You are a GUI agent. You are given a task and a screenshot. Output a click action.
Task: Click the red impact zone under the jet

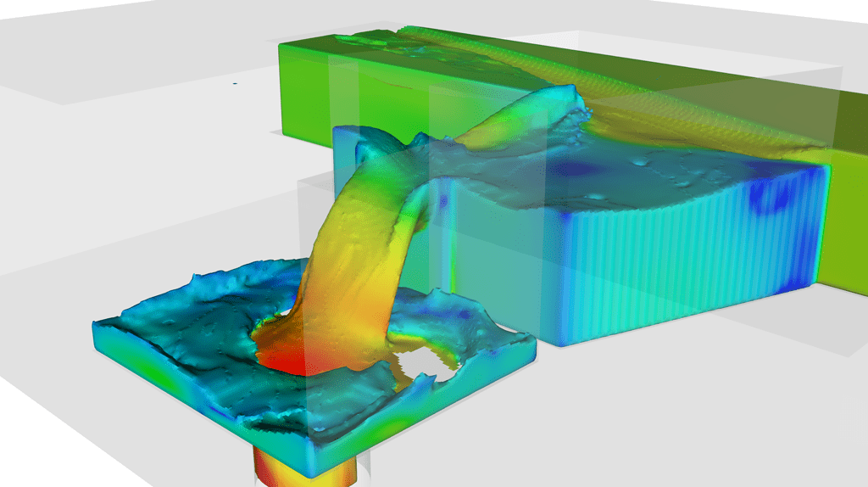[284, 357]
